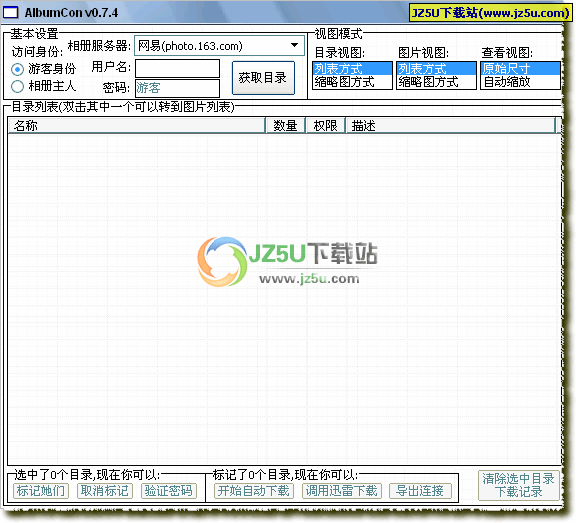Choose 缩略图方式 in 图片视图 list
Image resolution: width=576 pixels, height=523 pixels.
pos(436,82)
